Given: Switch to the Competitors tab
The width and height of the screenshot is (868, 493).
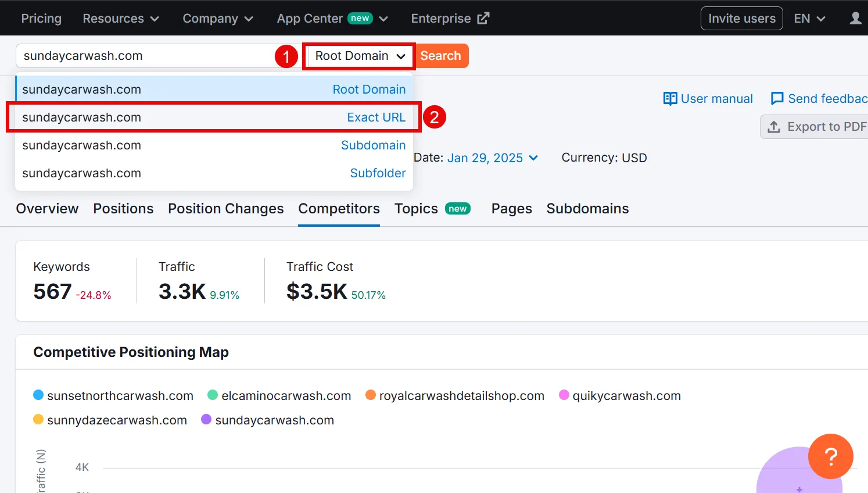Looking at the screenshot, I should (x=339, y=209).
